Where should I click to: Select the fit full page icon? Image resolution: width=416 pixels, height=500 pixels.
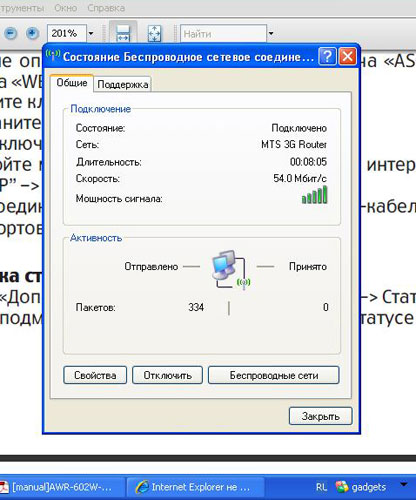pyautogui.click(x=154, y=33)
